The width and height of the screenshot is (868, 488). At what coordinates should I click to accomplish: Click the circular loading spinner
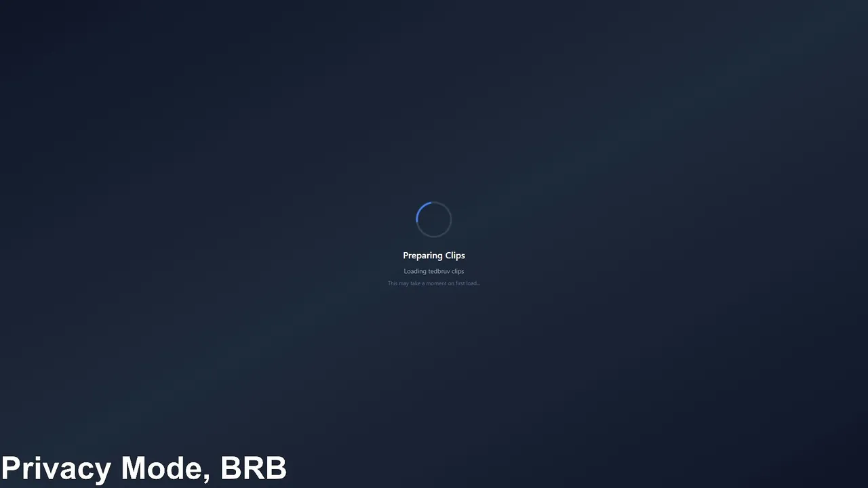[x=433, y=220]
